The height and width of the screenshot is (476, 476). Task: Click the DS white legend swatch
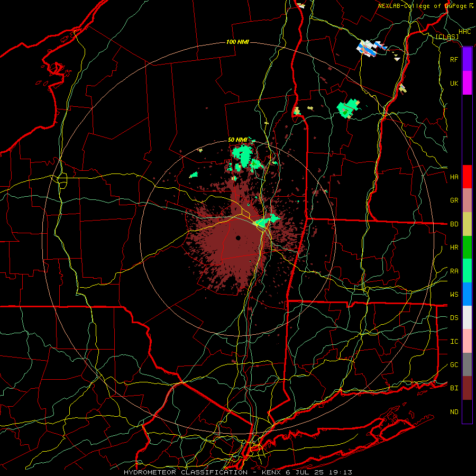467,317
